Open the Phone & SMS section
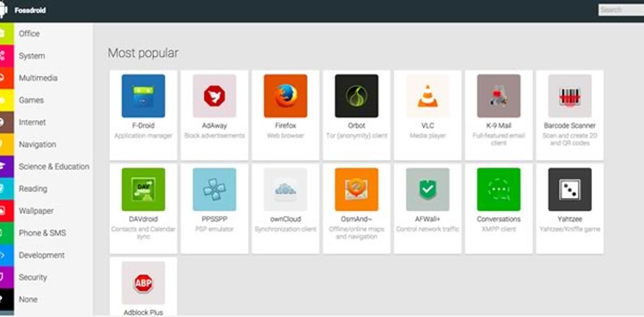This screenshot has width=644, height=317. point(42,233)
